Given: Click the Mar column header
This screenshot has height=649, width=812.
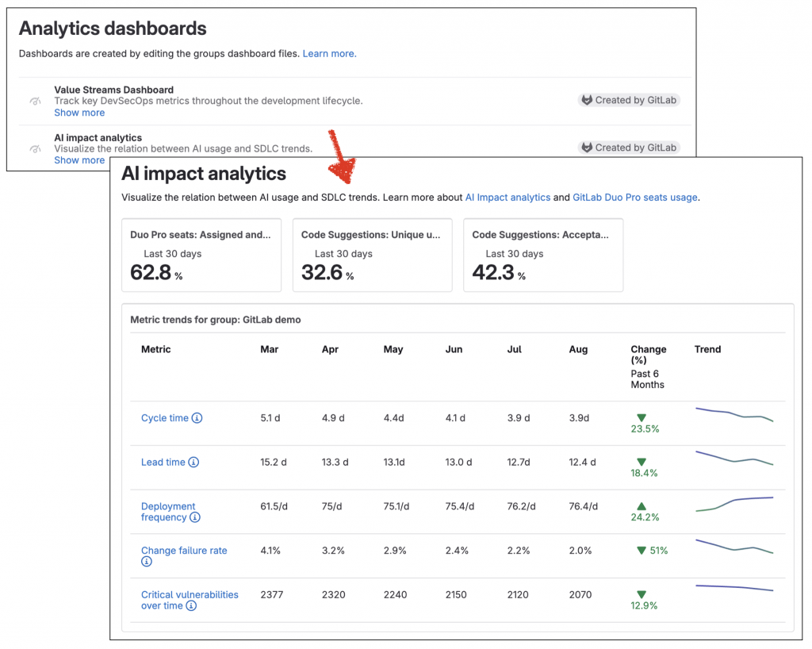Looking at the screenshot, I should click(x=270, y=349).
